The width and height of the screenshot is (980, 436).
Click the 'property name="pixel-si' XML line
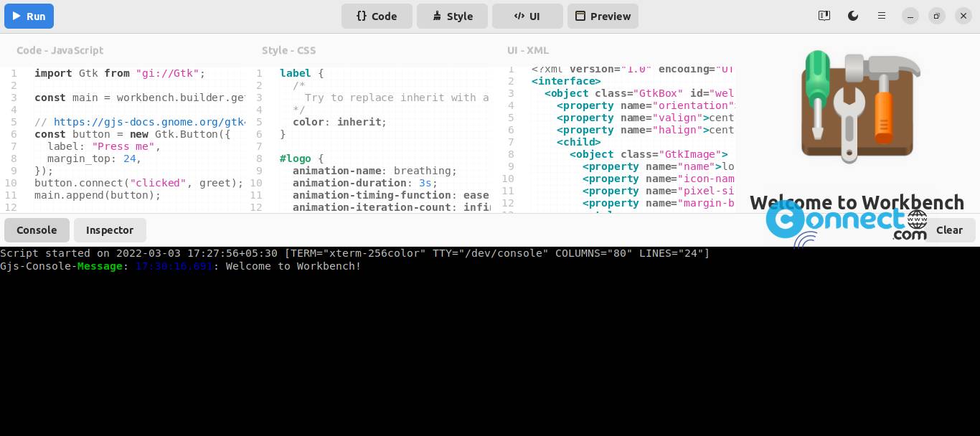[x=659, y=191]
